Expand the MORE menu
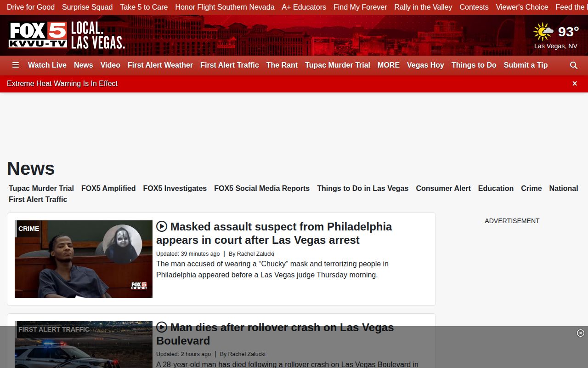This screenshot has width=588, height=368. pos(389,65)
